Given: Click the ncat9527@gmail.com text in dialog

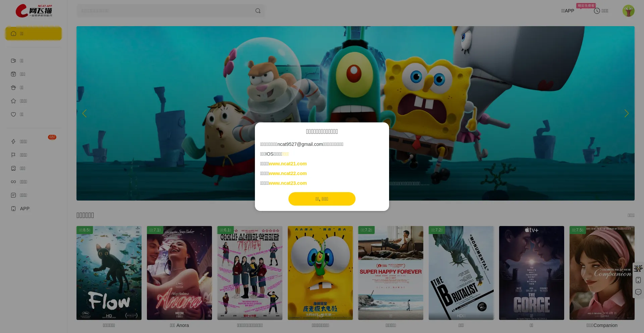Looking at the screenshot, I should (300, 144).
